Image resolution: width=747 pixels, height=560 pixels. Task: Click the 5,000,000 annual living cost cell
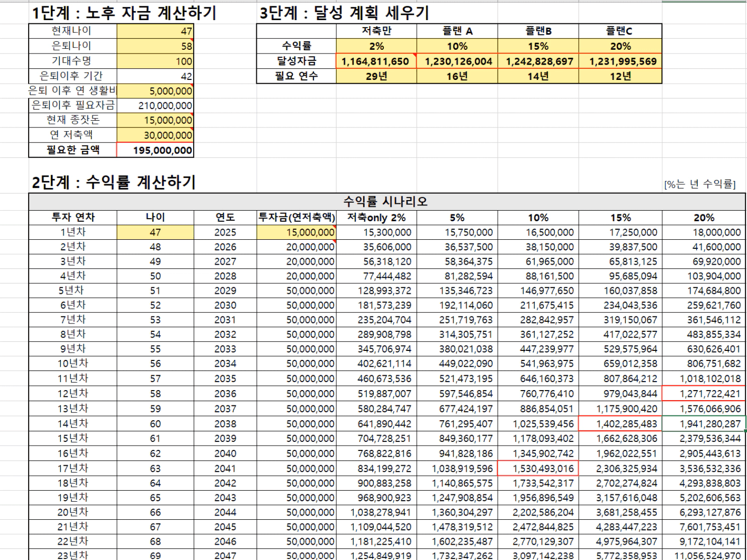(x=155, y=91)
